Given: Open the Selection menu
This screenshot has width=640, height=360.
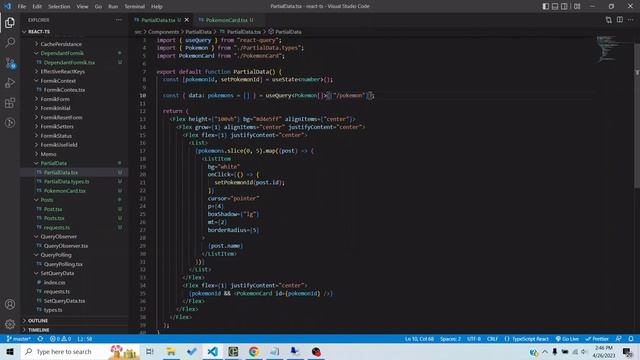Looking at the screenshot, I should [59, 7].
